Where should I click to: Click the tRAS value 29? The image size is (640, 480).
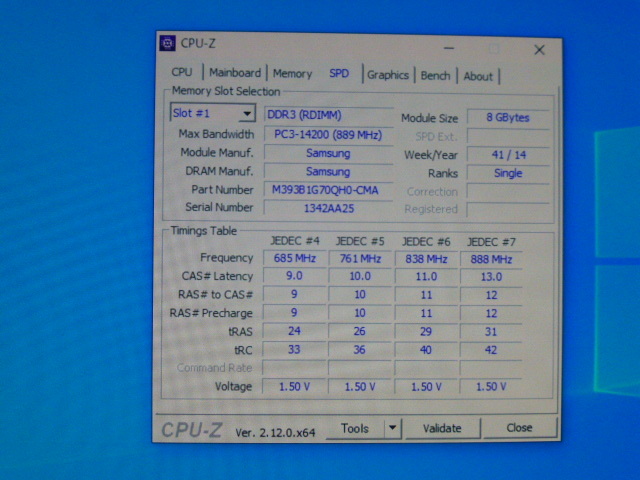pyautogui.click(x=426, y=331)
